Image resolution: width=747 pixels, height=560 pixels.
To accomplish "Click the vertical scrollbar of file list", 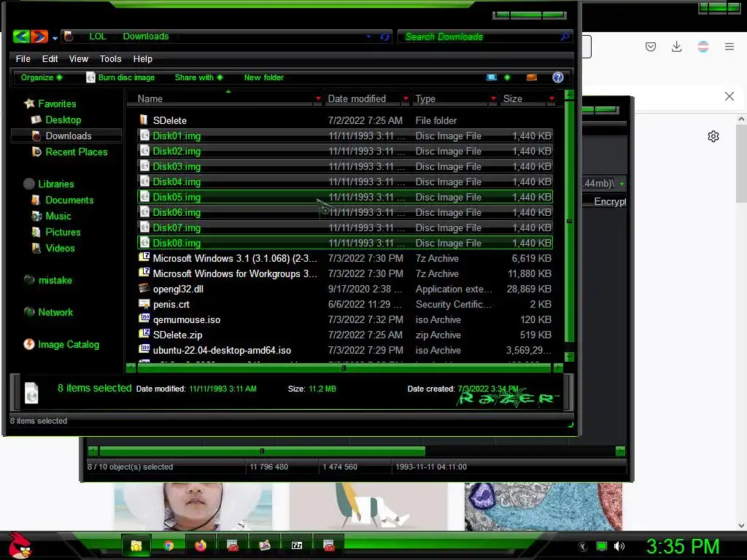I will (x=569, y=221).
